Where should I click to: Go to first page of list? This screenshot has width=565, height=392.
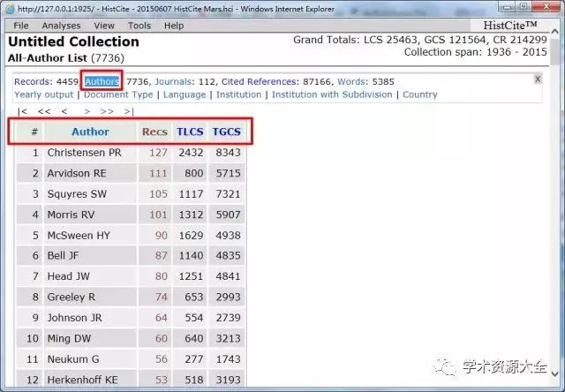coord(23,112)
